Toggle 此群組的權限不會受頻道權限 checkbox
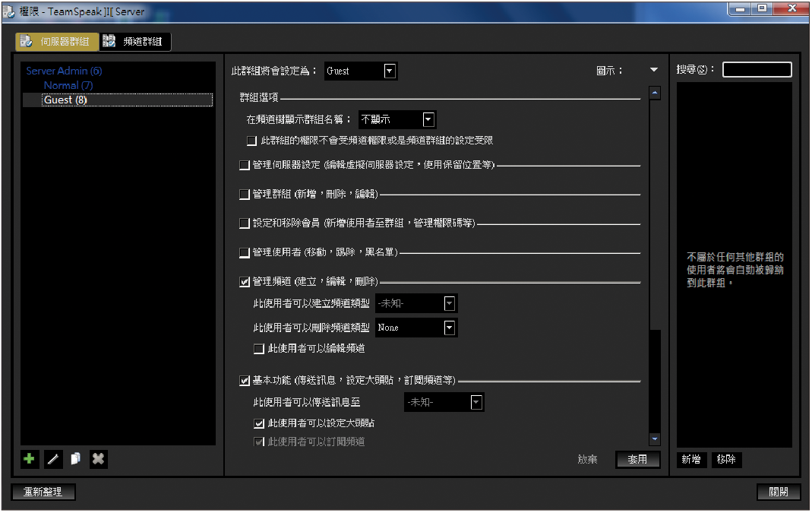This screenshot has width=812, height=513. click(x=251, y=141)
